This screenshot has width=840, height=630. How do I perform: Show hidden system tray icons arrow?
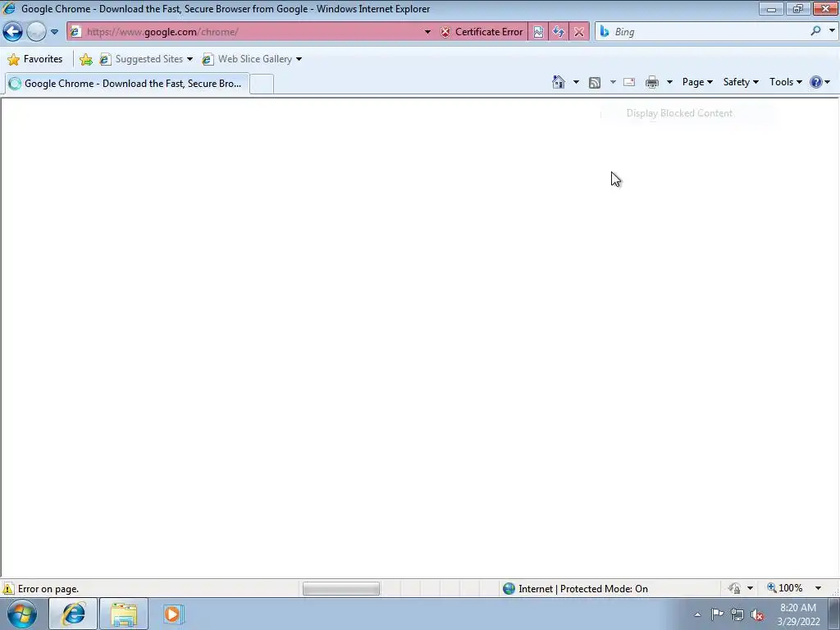pyautogui.click(x=697, y=615)
